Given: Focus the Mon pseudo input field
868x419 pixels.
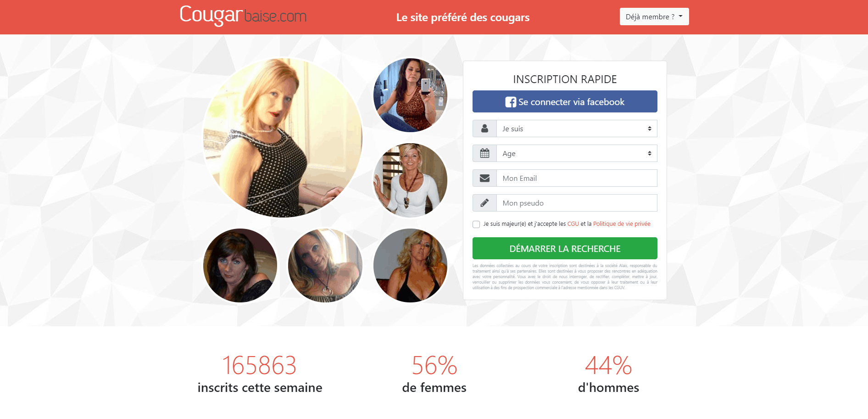Looking at the screenshot, I should 577,203.
